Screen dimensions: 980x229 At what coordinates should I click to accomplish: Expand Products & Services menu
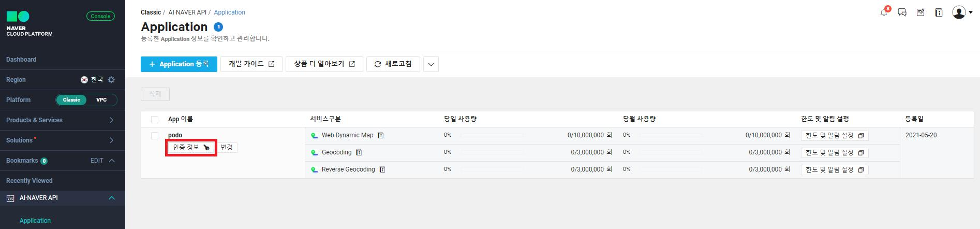pos(112,120)
